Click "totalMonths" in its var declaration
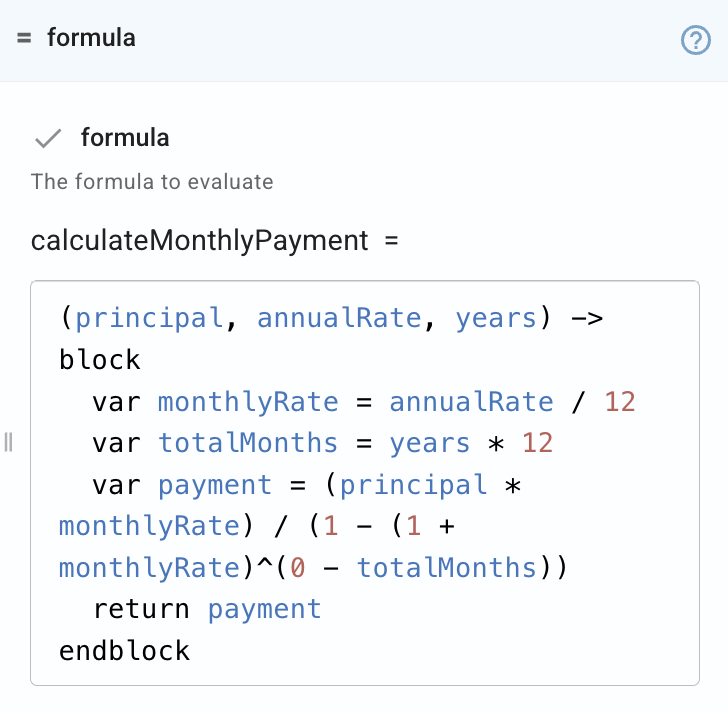This screenshot has height=712, width=728. click(x=248, y=443)
